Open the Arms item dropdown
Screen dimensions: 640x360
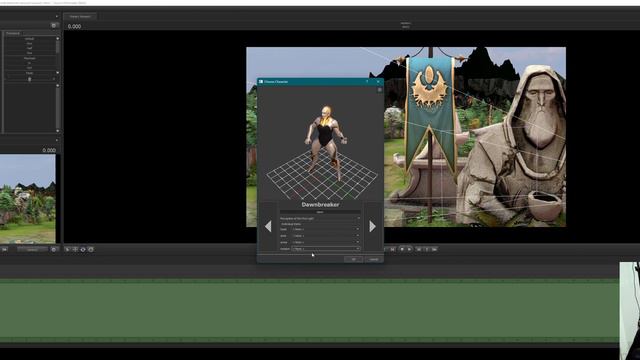click(x=326, y=236)
